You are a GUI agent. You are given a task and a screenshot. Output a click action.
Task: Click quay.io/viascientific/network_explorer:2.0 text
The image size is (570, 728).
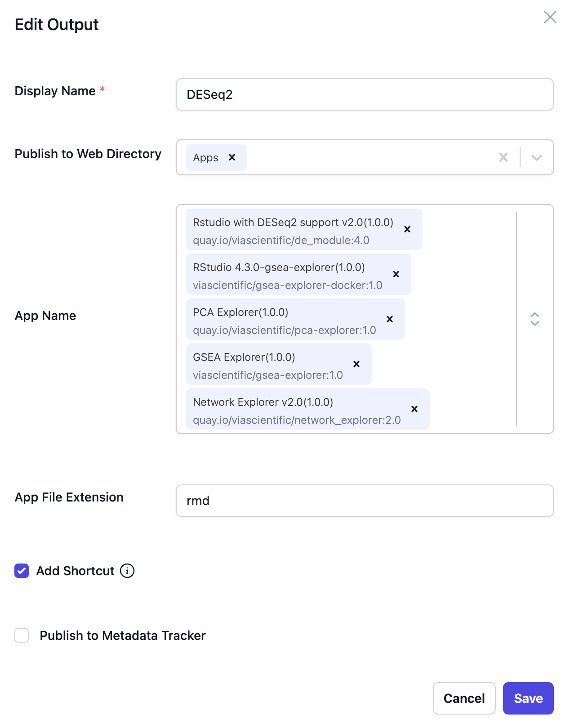[x=297, y=420]
